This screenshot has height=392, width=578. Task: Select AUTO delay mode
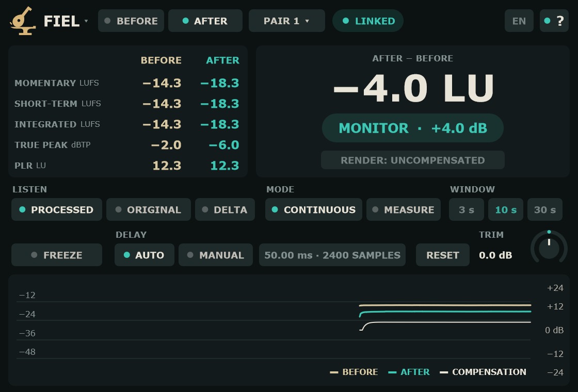click(x=145, y=255)
